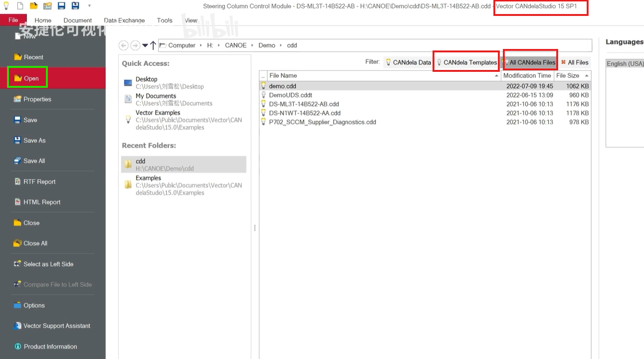Click the Save disk icon in the File sidebar
Image resolution: width=644 pixels, height=359 pixels.
pyautogui.click(x=18, y=120)
